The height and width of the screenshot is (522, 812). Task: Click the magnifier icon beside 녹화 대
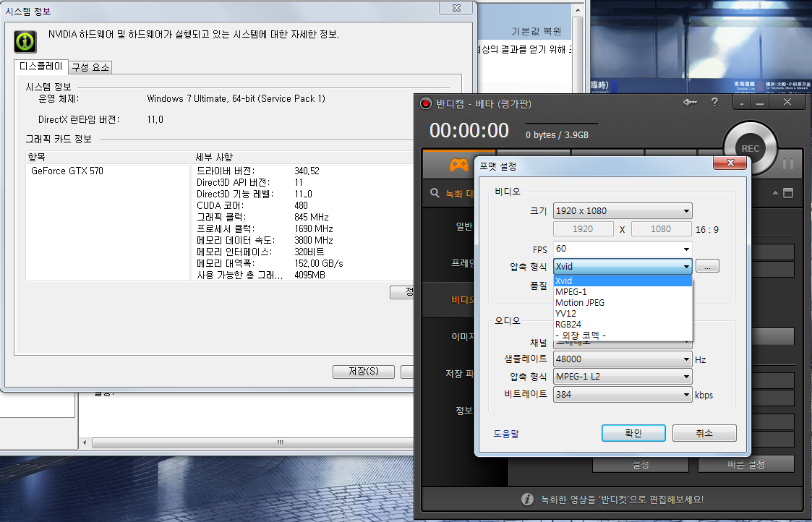pyautogui.click(x=435, y=193)
